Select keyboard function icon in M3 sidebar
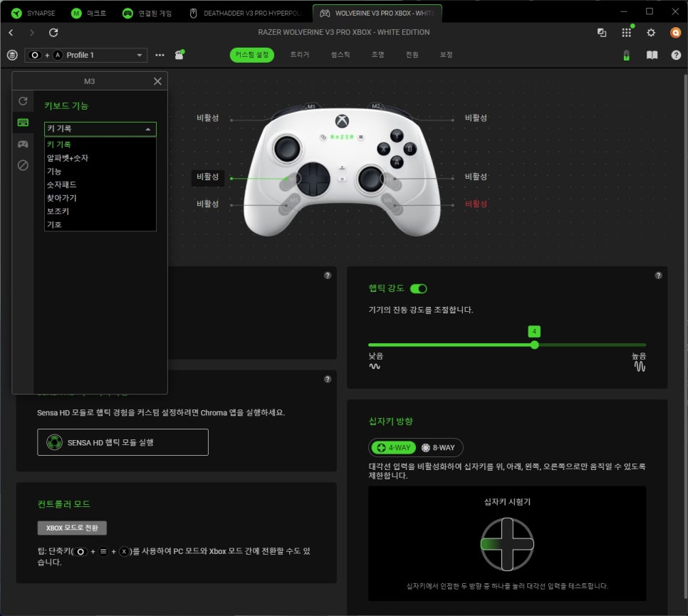Viewport: 688px width, 616px height. coord(23,122)
